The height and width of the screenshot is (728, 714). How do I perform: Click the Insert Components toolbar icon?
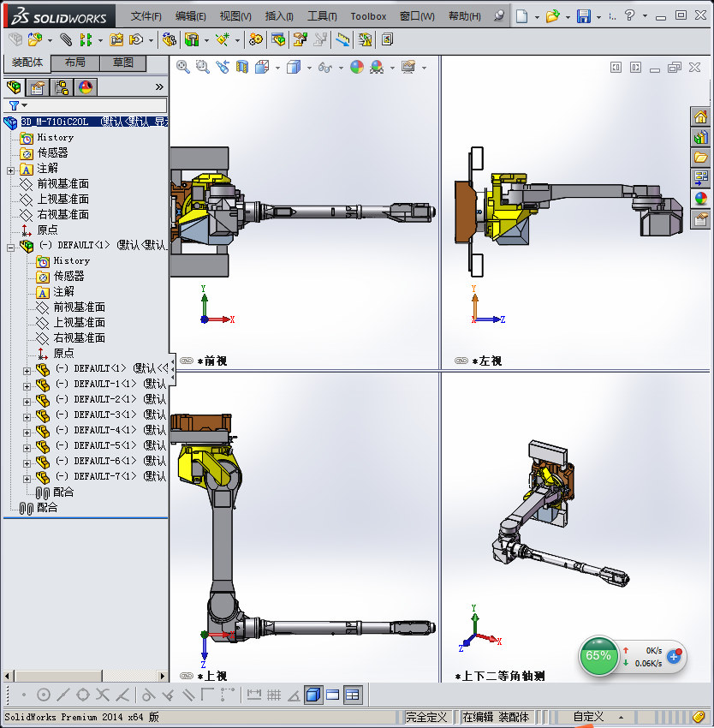pos(35,40)
